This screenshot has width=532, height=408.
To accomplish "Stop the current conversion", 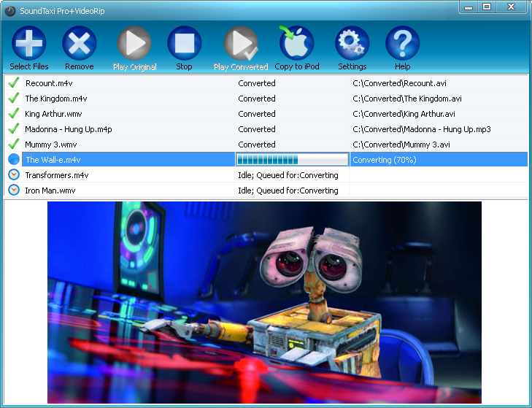I will click(x=184, y=44).
